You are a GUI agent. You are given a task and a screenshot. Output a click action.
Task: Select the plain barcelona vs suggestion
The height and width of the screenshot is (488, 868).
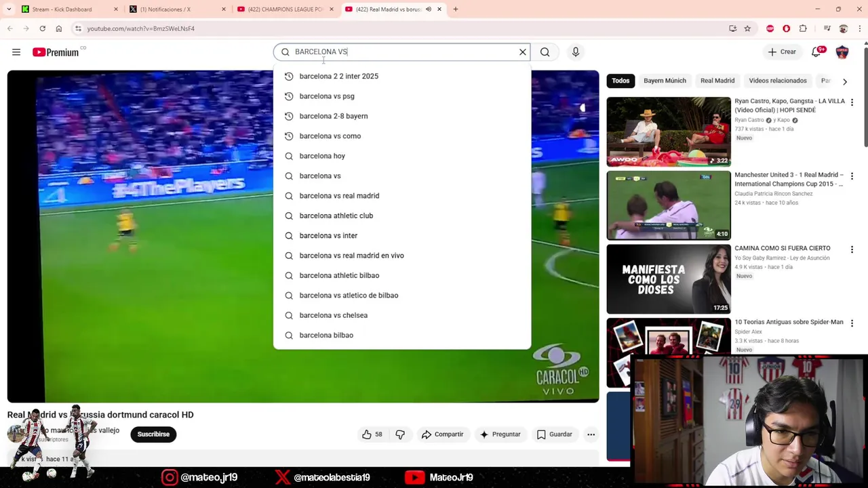402,176
